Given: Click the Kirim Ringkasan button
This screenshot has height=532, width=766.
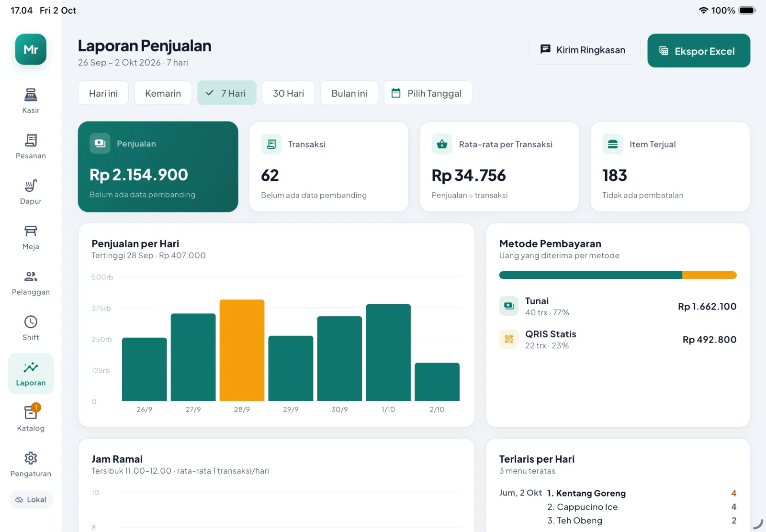Looking at the screenshot, I should (x=585, y=50).
